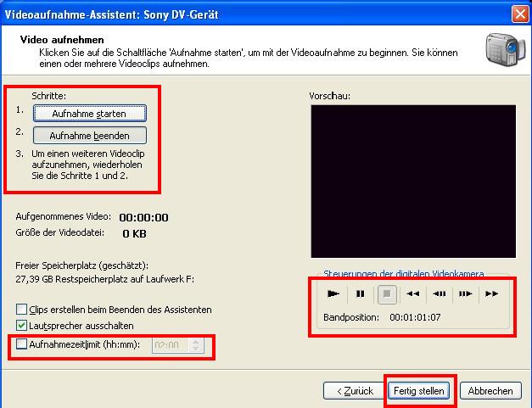Viewport: 532px width, 408px height.
Task: Click 'Aufnahme beenden' to stop recording
Action: pos(89,136)
